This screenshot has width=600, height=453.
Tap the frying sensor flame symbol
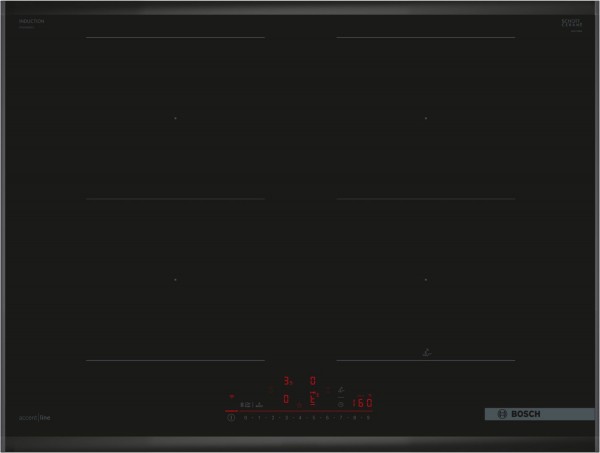[x=300, y=405]
